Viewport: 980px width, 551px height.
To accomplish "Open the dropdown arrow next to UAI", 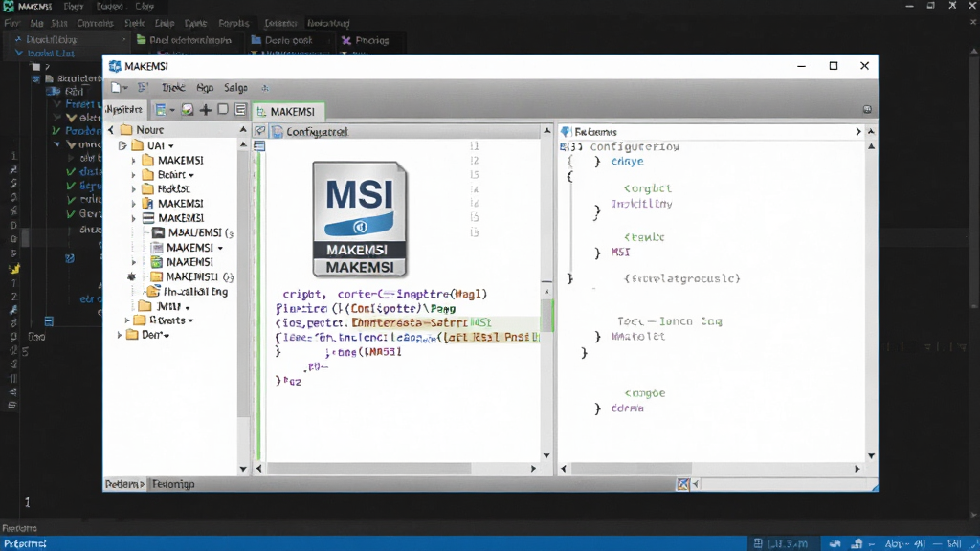I will 170,146.
